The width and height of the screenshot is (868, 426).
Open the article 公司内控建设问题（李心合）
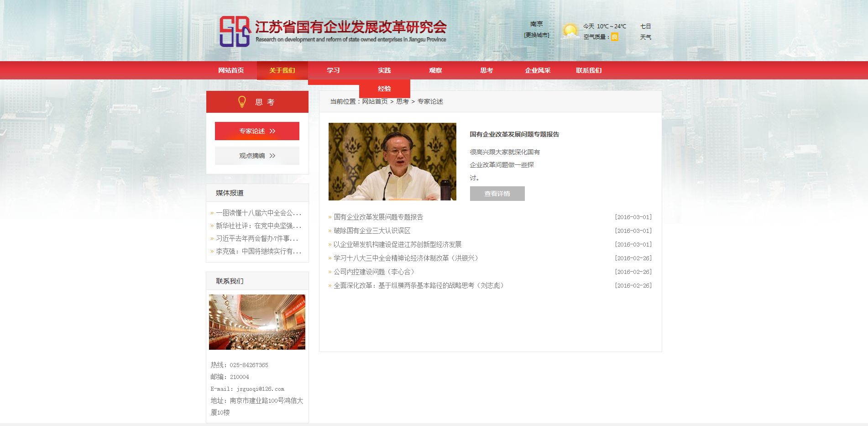[x=375, y=272]
